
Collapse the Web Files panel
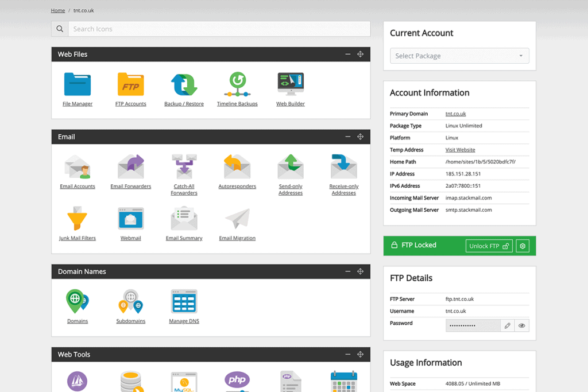click(347, 54)
